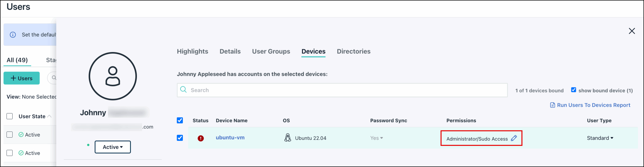Sort by the User State column arrow
Image resolution: width=644 pixels, height=167 pixels.
pyautogui.click(x=49, y=116)
